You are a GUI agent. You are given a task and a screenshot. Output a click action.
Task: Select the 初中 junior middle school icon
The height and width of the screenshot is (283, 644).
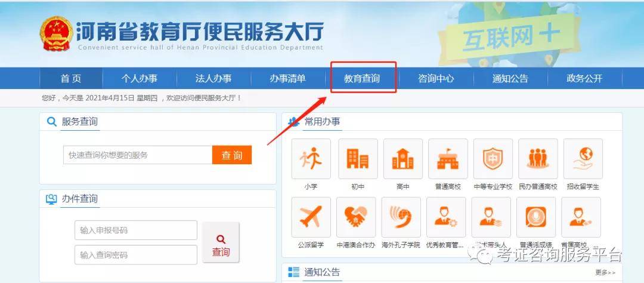coord(357,159)
